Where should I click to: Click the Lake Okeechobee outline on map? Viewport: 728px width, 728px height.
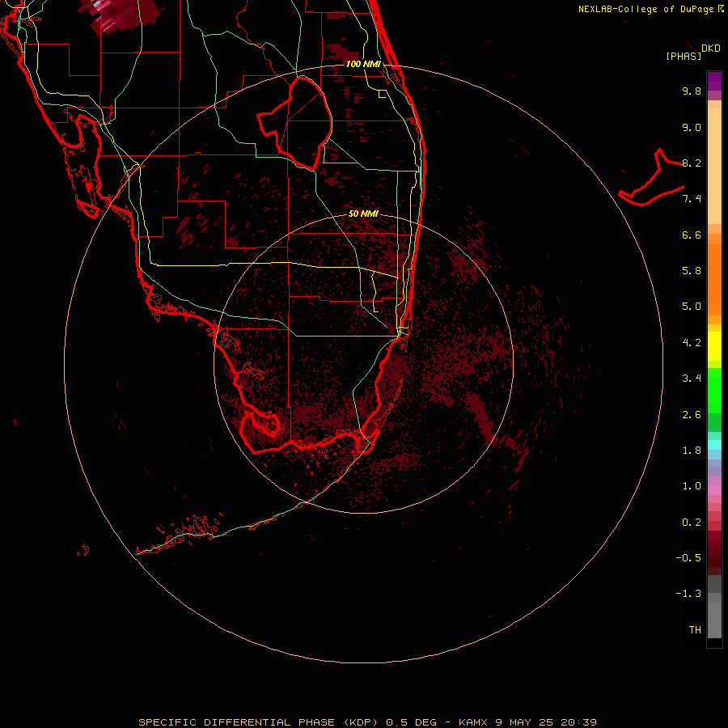point(295,123)
